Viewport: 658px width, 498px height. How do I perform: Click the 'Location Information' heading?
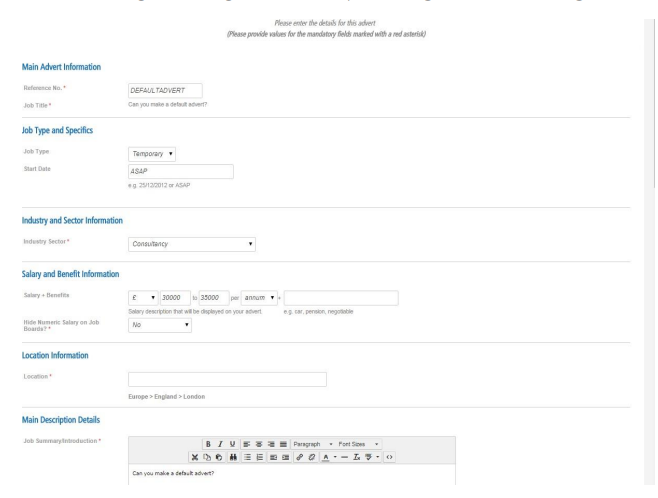pyautogui.click(x=55, y=355)
